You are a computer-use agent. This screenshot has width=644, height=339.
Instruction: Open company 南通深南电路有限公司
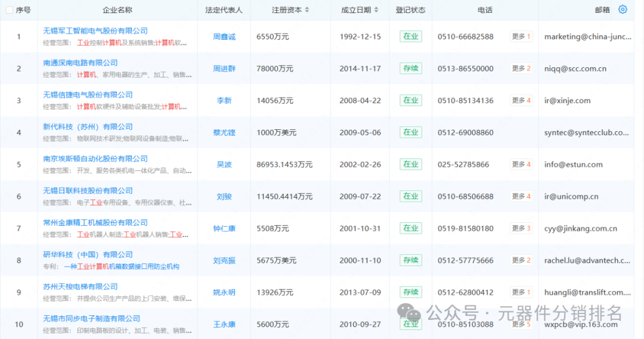coord(80,63)
